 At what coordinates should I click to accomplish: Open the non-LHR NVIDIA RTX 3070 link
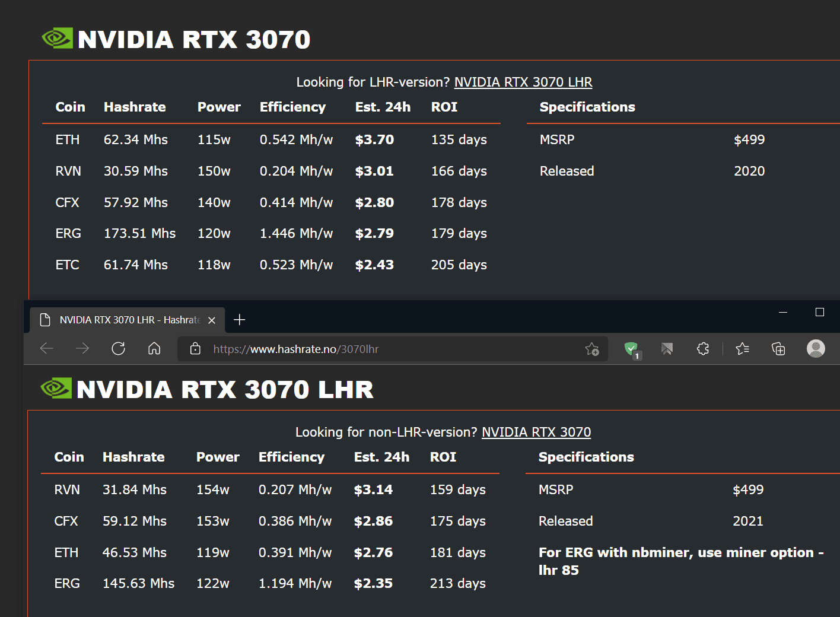pyautogui.click(x=536, y=432)
